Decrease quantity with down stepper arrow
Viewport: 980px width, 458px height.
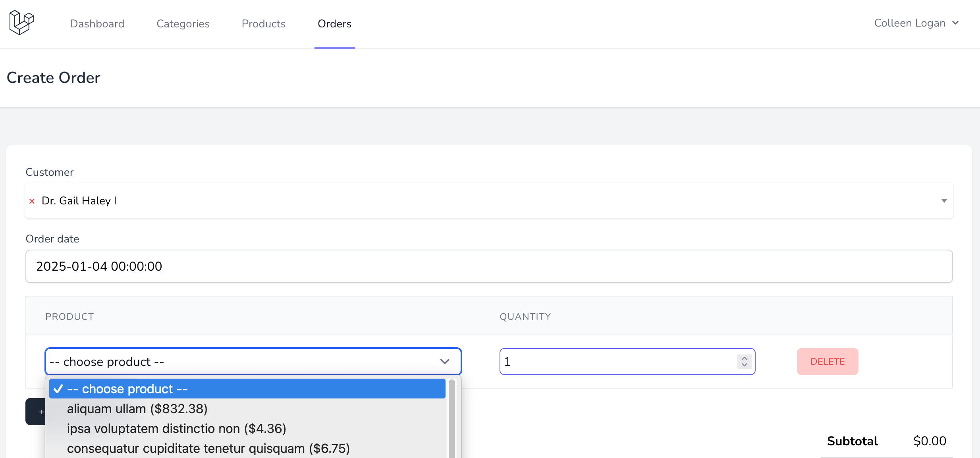coord(745,365)
